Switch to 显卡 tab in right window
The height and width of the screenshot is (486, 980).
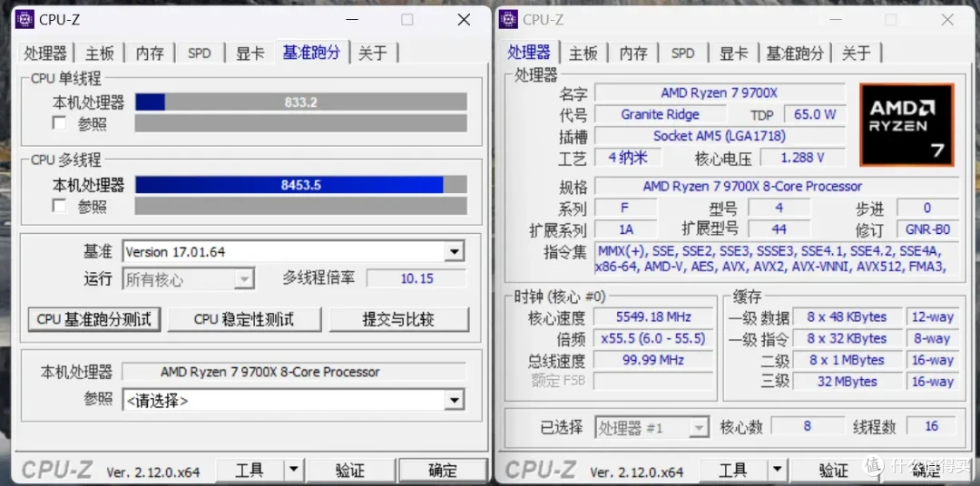point(733,53)
